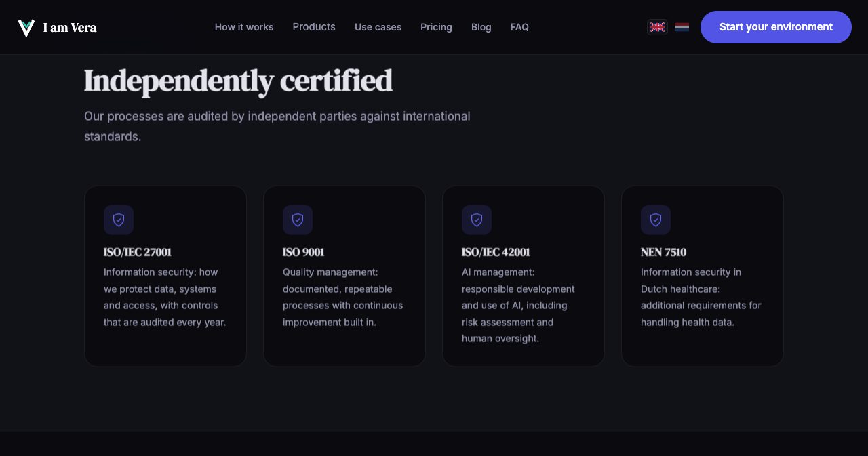Open the Use cases section
The width and height of the screenshot is (868, 456).
coord(378,27)
